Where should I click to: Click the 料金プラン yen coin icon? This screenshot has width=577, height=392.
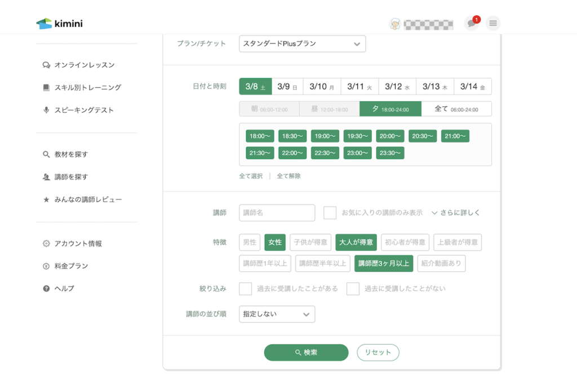(x=46, y=266)
